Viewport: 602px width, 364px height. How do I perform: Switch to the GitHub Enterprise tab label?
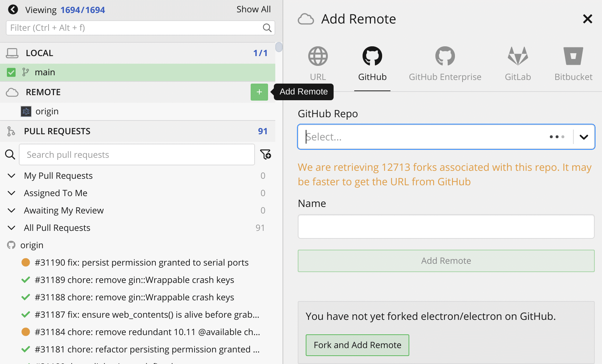[445, 77]
